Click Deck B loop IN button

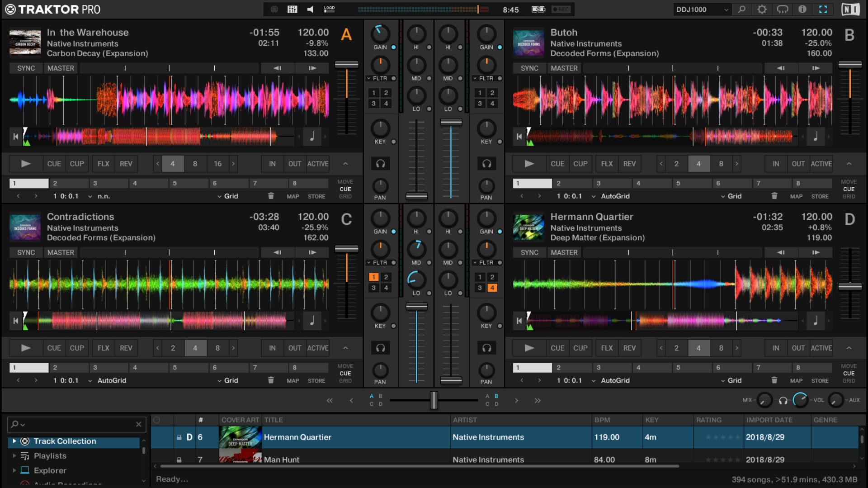776,164
